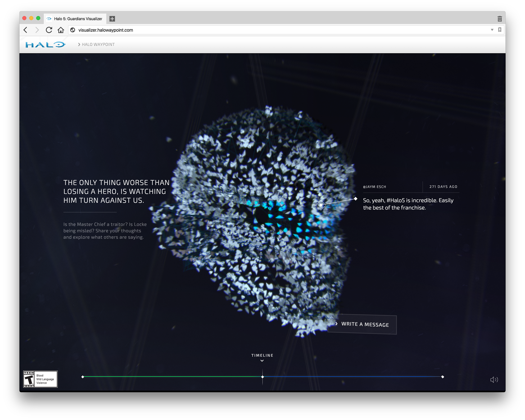Go back with the browser back arrow
This screenshot has height=420, width=525.
(x=25, y=30)
